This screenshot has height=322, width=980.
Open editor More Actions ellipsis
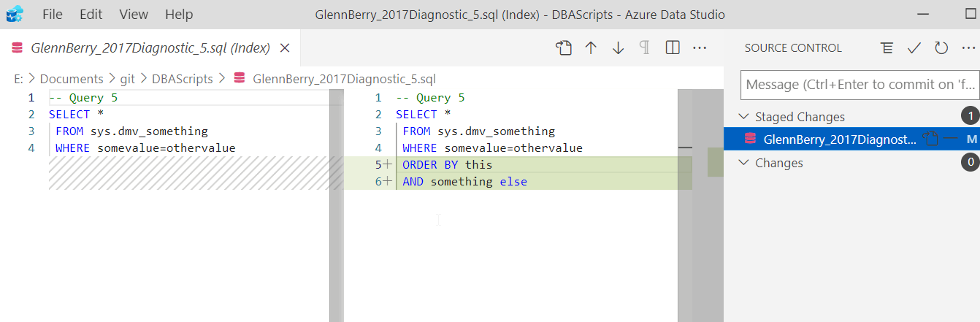click(x=700, y=47)
